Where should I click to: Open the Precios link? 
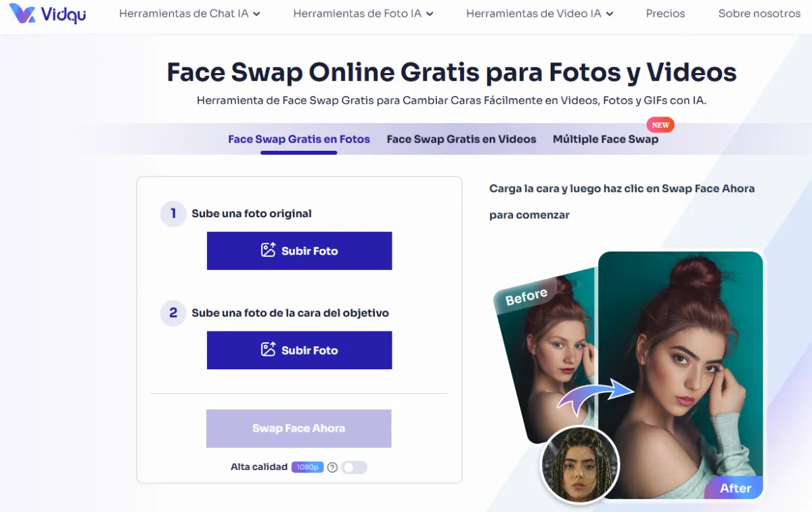[x=665, y=14]
